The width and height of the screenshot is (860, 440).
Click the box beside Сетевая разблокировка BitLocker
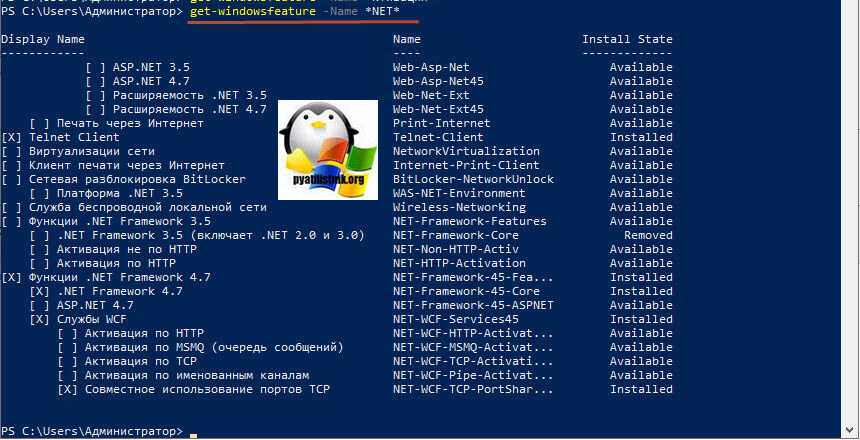11,179
